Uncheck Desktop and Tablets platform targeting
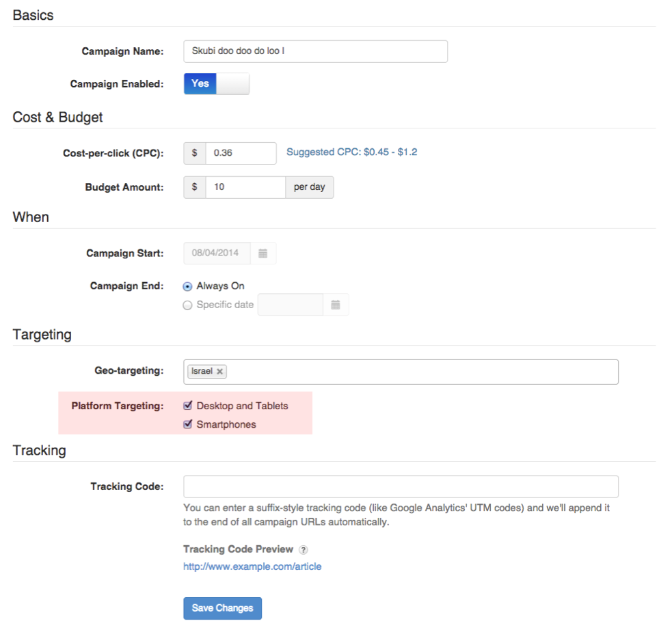The width and height of the screenshot is (672, 632). tap(188, 406)
